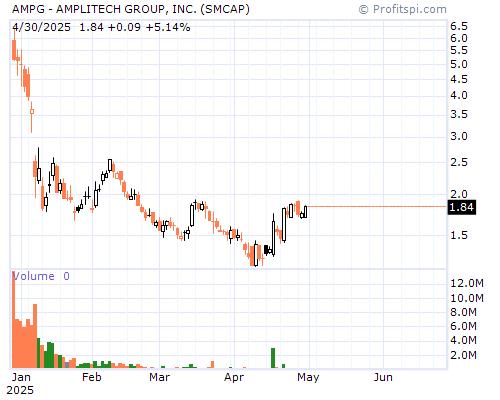Screen dimensions: 500x400
Task: Click the 3.5 price axis label
Action: 459,114
